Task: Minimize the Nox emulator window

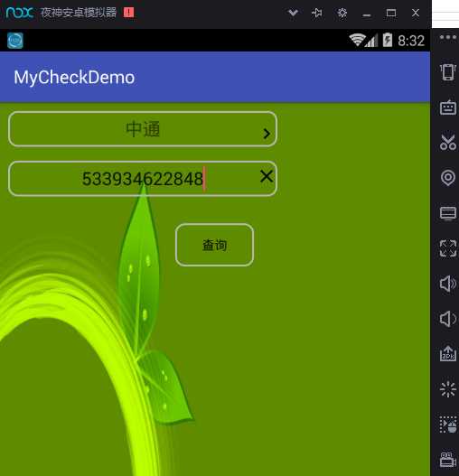Action: coord(367,14)
